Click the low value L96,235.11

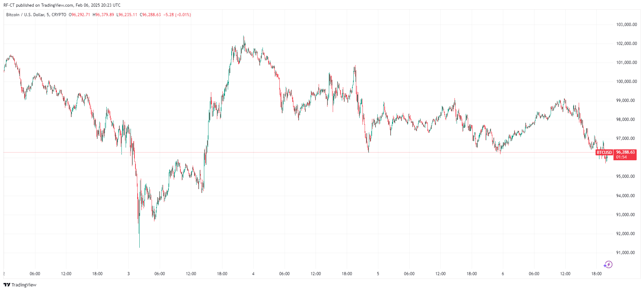(127, 15)
